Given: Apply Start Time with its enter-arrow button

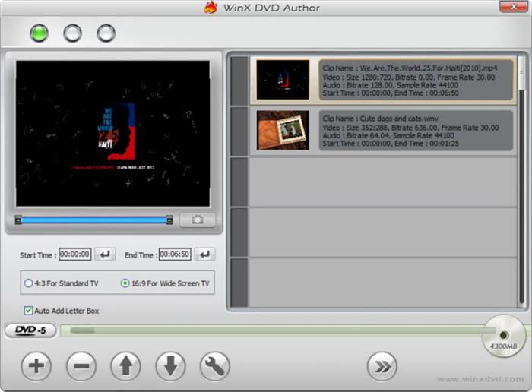Looking at the screenshot, I should pyautogui.click(x=105, y=254).
